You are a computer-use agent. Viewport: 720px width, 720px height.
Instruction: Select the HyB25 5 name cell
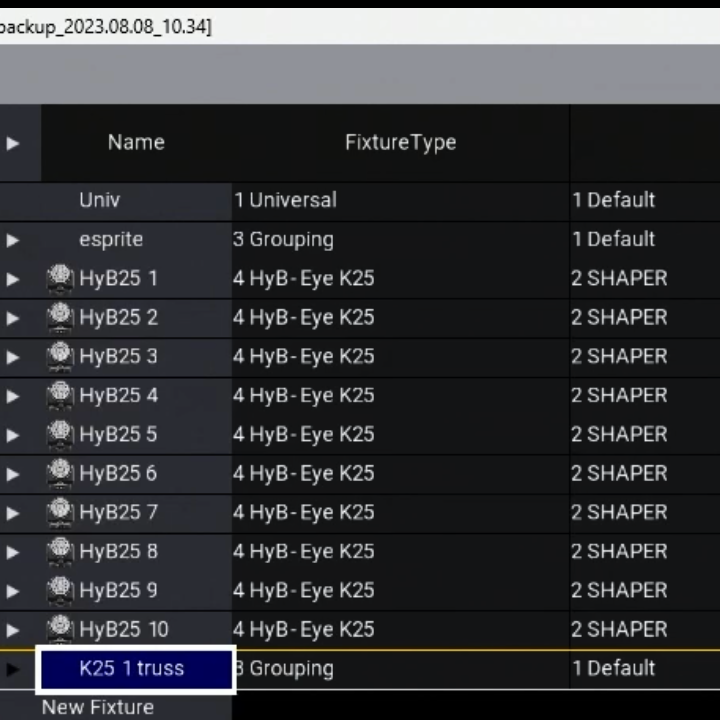pos(136,435)
